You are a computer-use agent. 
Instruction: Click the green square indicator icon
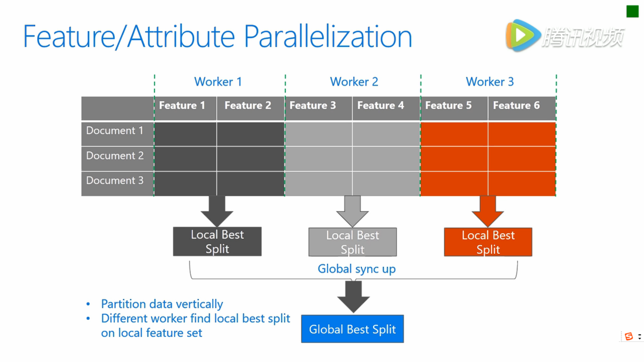632,11
